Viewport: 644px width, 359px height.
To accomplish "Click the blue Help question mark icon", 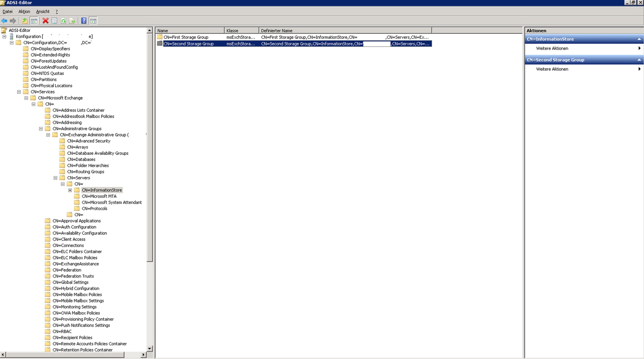I will pos(84,21).
